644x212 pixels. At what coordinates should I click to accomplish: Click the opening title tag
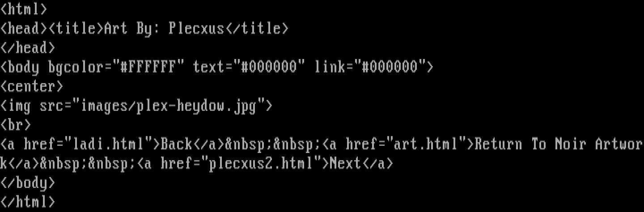pyautogui.click(x=76, y=29)
